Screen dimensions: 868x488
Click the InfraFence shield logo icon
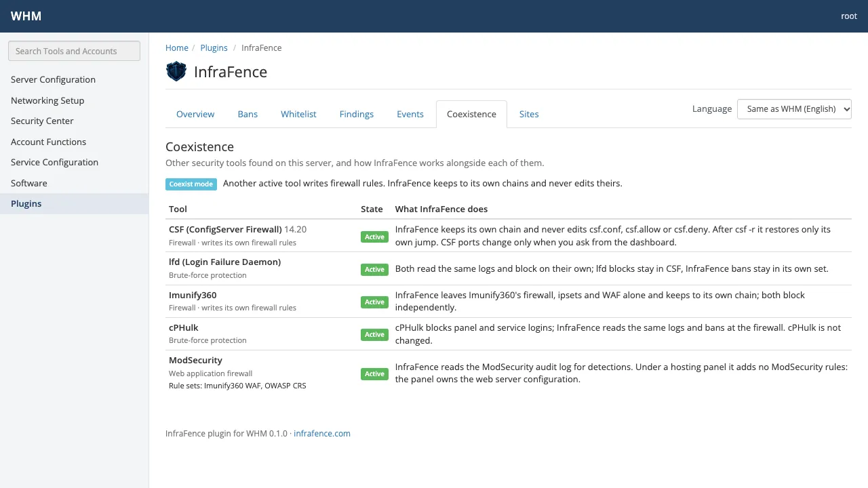[x=176, y=71]
